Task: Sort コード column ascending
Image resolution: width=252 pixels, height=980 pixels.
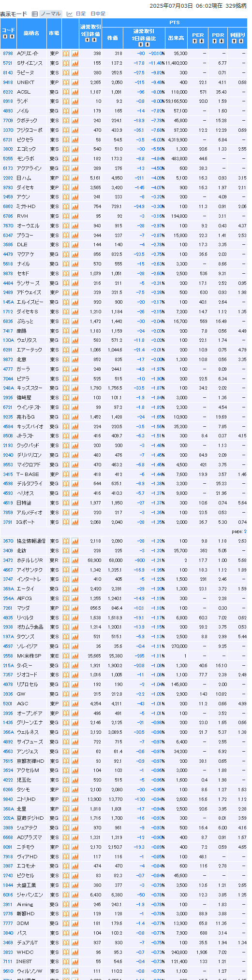Action: click(x=6, y=36)
